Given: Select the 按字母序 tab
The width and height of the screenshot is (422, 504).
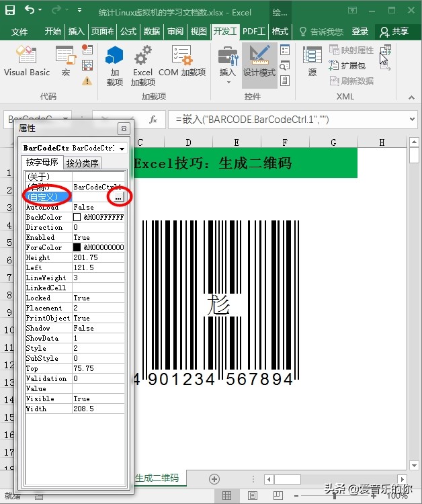Looking at the screenshot, I should point(42,162).
